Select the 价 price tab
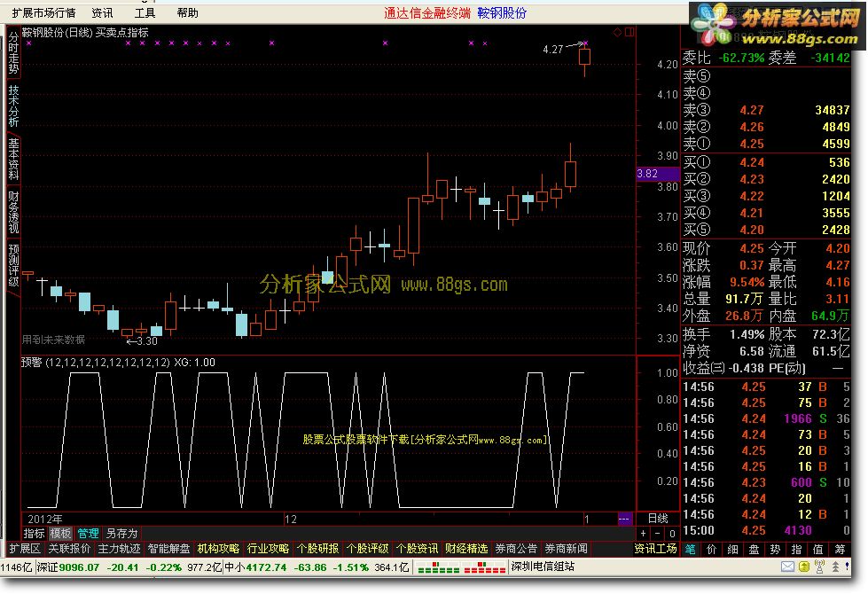This screenshot has height=594, width=868. tap(712, 549)
